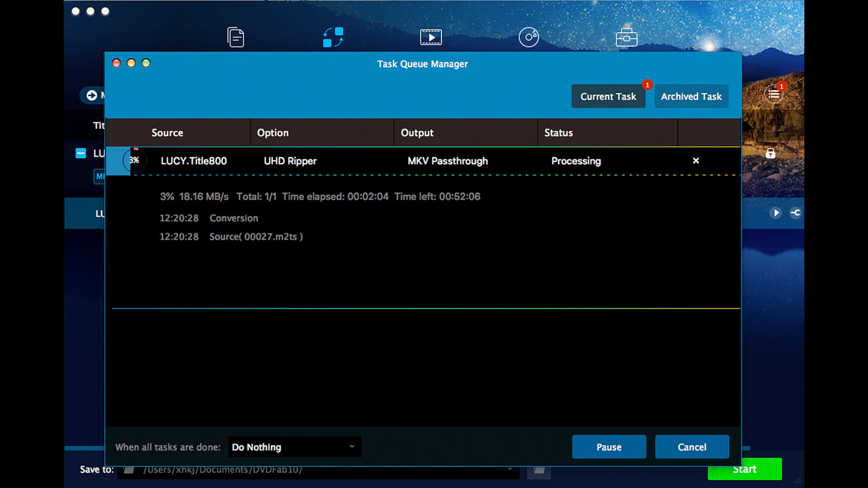Expand the Save to path dropdown arrow

(509, 470)
